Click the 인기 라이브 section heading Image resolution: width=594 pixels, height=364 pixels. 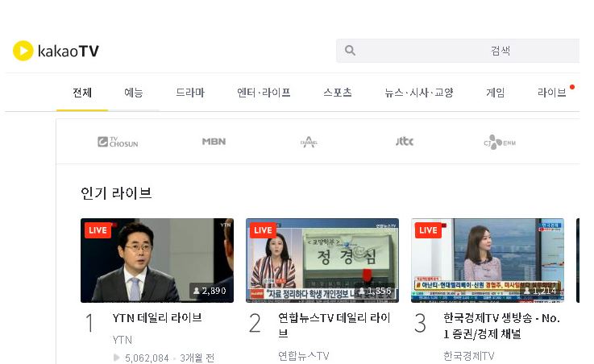tap(116, 193)
